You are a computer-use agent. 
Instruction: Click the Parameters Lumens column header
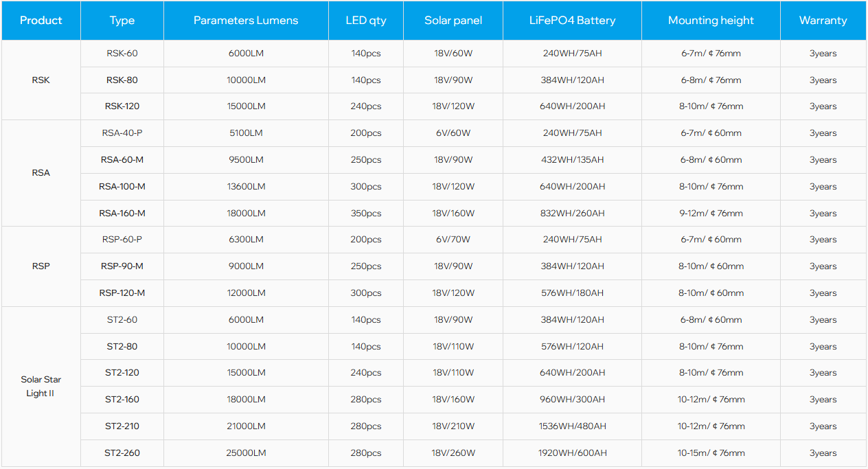[246, 21]
